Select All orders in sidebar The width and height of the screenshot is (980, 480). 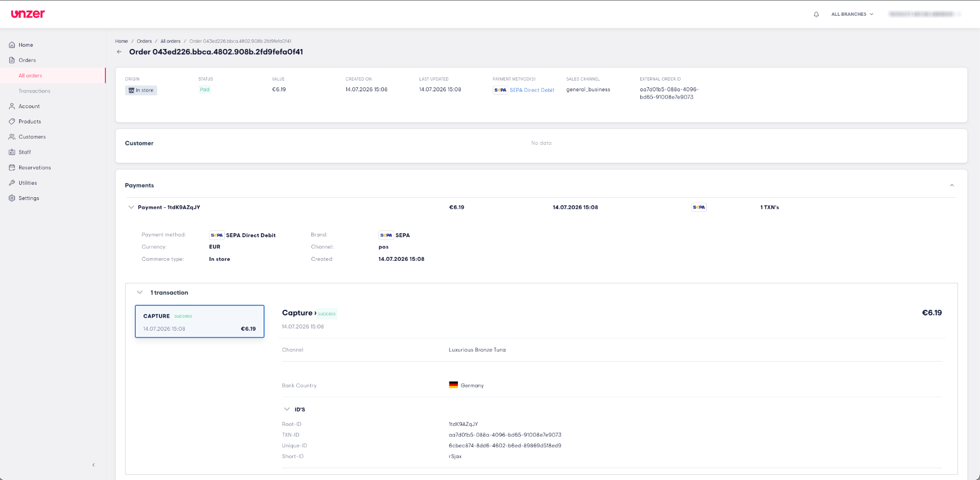pyautogui.click(x=30, y=75)
